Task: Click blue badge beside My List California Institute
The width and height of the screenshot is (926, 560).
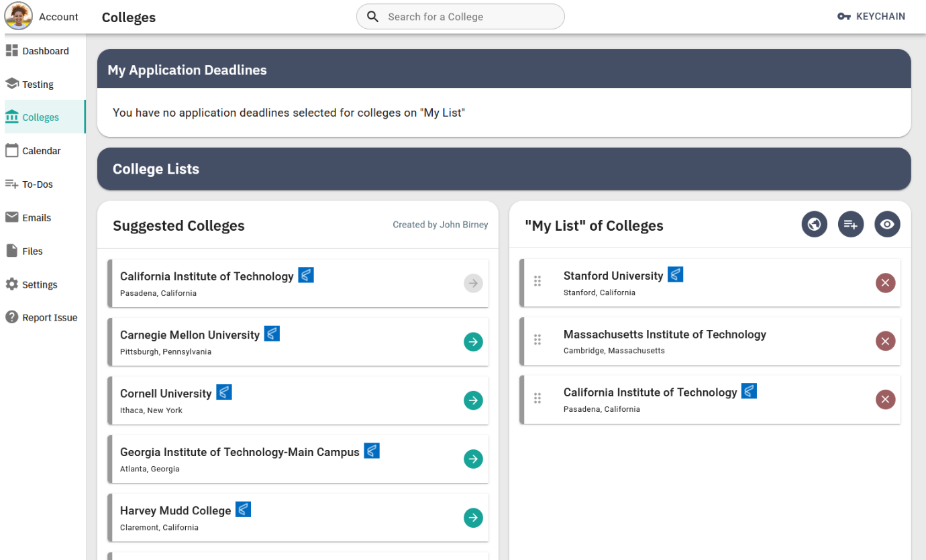Action: [749, 391]
